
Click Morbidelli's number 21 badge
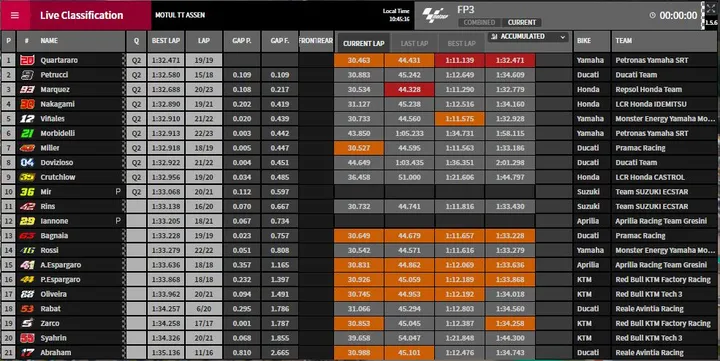pos(27,133)
